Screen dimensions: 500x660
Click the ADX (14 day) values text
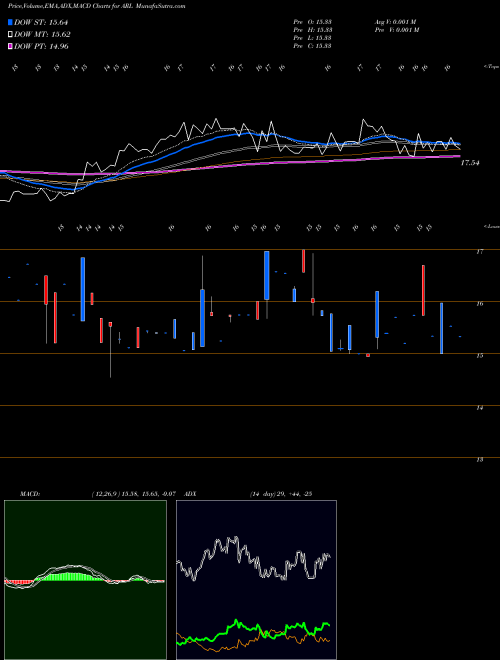click(281, 494)
